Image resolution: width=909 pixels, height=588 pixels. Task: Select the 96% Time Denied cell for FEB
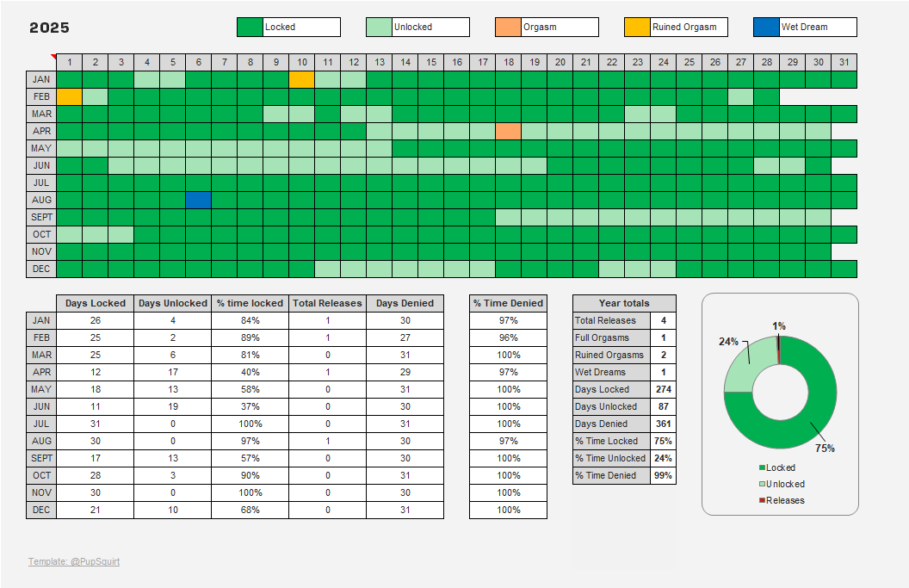pyautogui.click(x=509, y=337)
